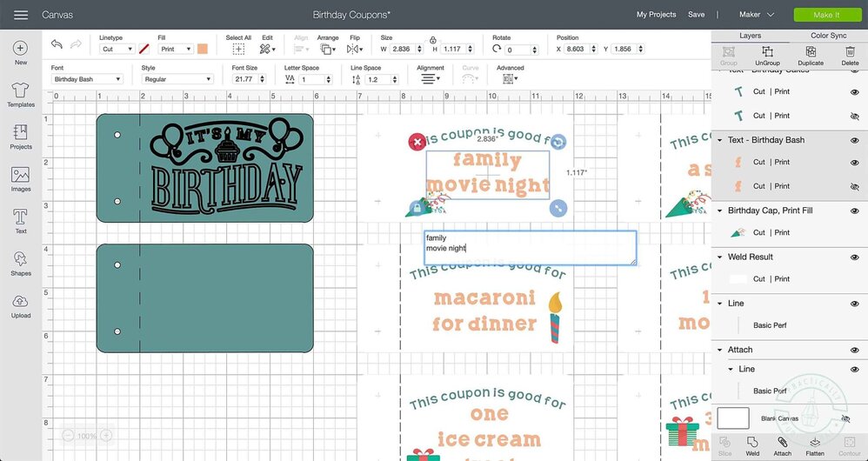Undo the last action

click(57, 44)
